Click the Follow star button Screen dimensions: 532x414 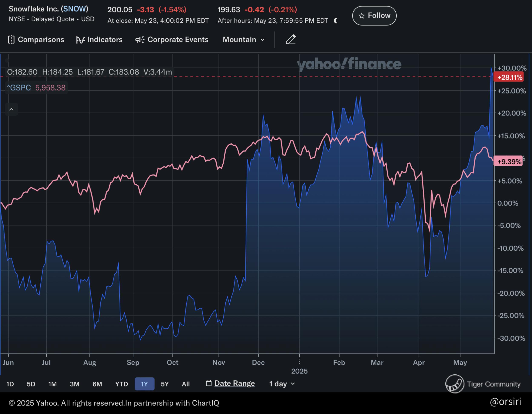(x=374, y=16)
